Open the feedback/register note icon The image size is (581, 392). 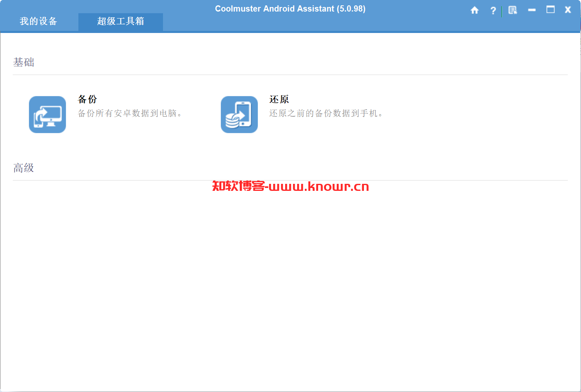click(513, 10)
